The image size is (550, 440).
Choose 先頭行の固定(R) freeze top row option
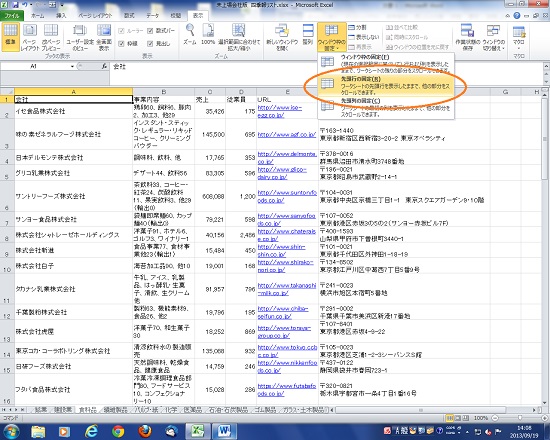tap(386, 85)
